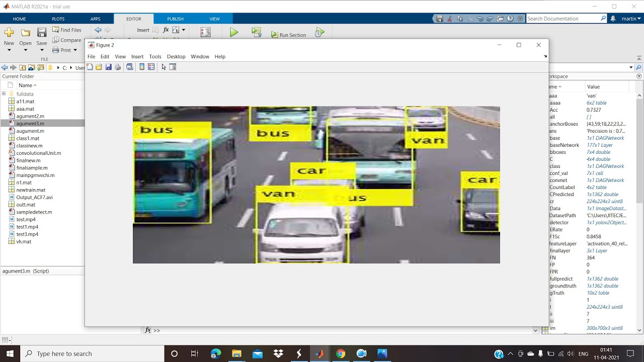This screenshot has height=362, width=644.
Task: Open Desktop menu in Figure 2
Action: point(176,56)
